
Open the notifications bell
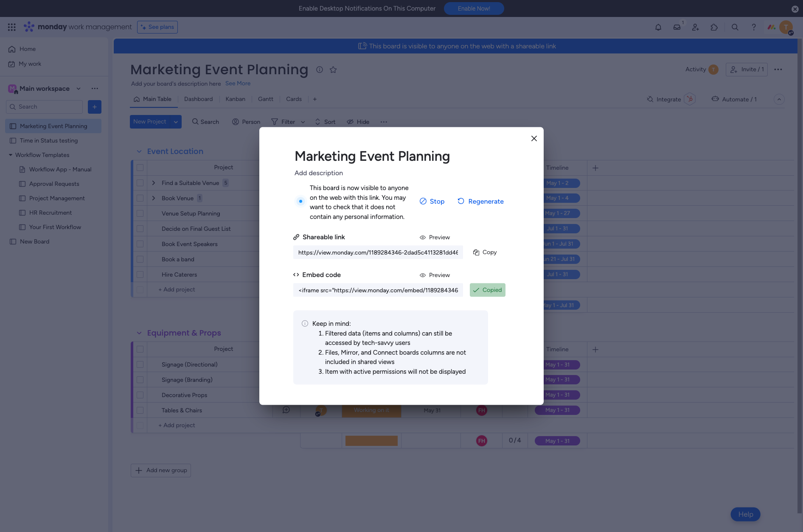658,27
